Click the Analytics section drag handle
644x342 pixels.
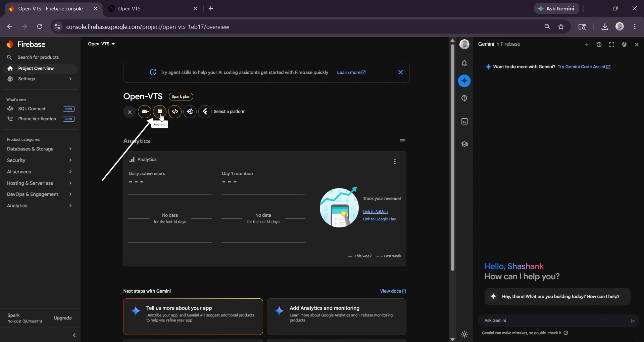[403, 140]
